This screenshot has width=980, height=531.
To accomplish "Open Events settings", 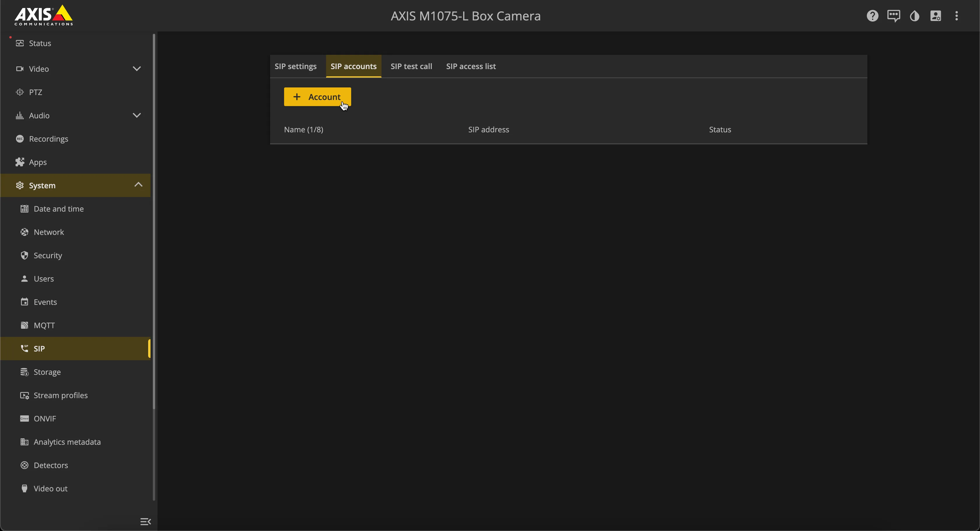I will [75, 302].
